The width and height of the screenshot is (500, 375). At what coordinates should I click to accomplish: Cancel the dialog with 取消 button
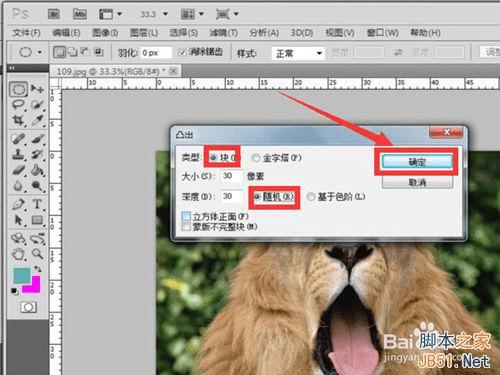(x=417, y=182)
